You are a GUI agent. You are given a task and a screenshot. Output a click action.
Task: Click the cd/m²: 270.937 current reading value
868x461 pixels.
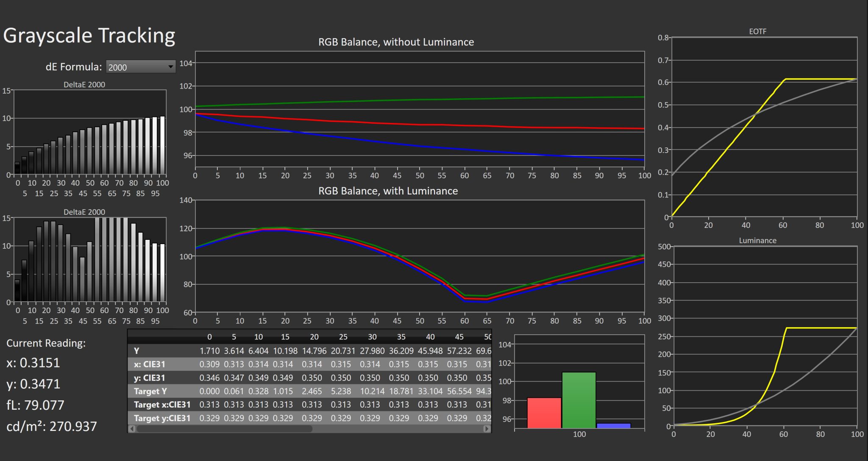[50, 426]
